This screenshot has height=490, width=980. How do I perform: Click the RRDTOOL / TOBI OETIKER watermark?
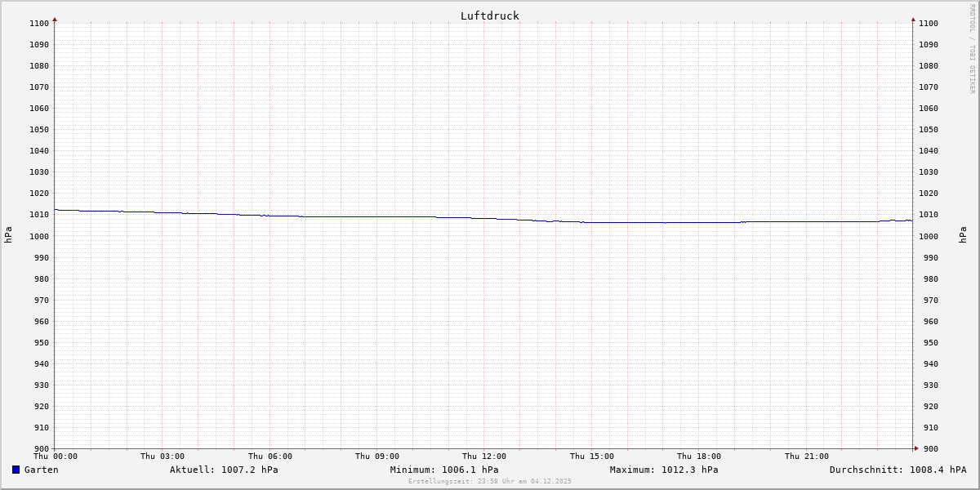(972, 48)
